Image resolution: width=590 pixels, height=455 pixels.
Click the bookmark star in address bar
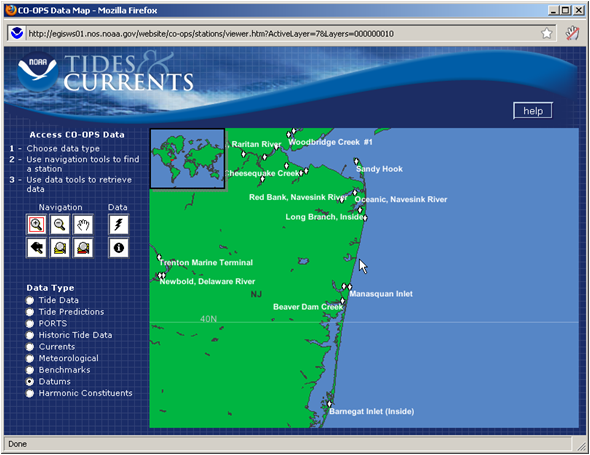(x=546, y=33)
